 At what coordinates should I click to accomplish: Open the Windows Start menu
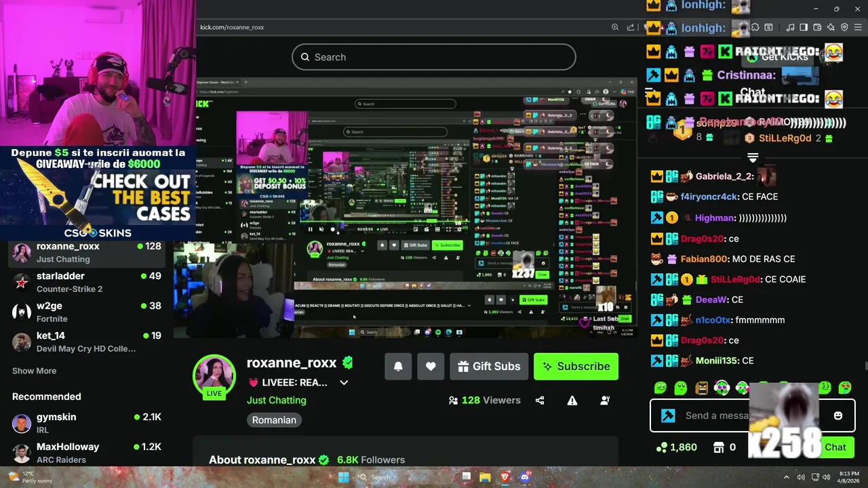(344, 477)
